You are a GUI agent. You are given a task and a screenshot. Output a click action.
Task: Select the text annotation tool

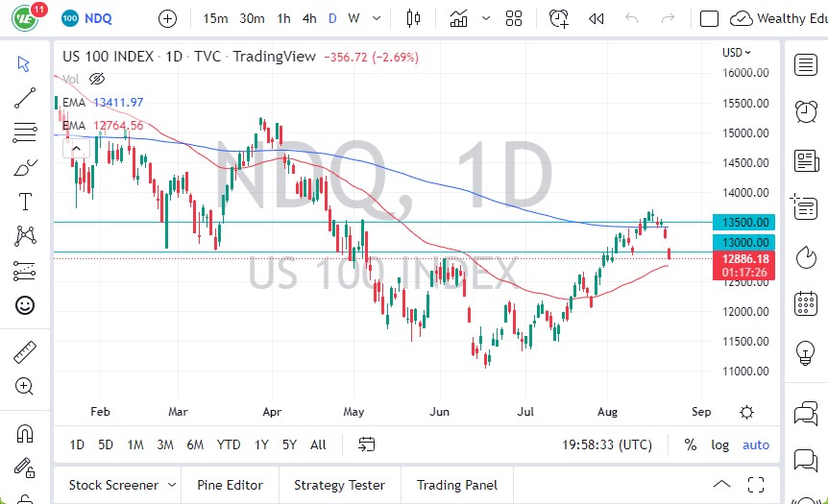click(x=25, y=201)
